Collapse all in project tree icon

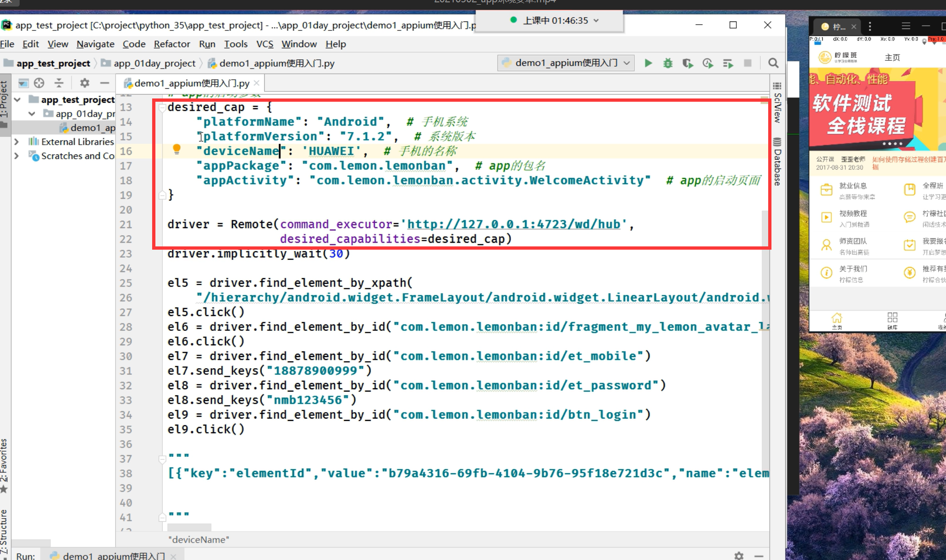pos(59,83)
